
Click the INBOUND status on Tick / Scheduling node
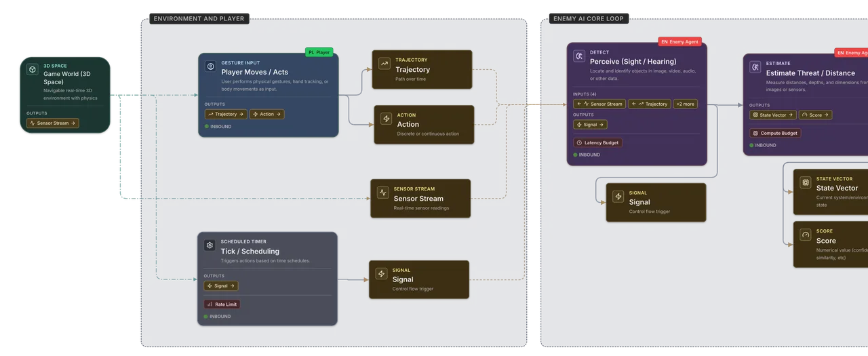217,317
